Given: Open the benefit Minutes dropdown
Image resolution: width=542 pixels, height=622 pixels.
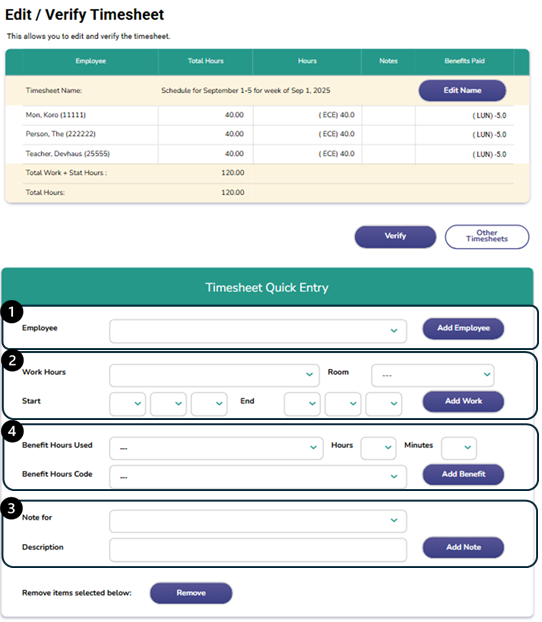Looking at the screenshot, I should [459, 448].
